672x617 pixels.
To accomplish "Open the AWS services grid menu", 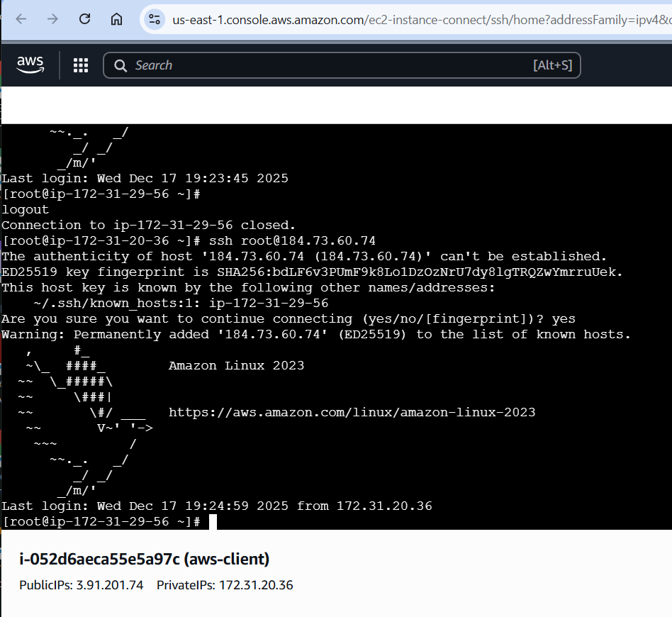I will (x=81, y=65).
